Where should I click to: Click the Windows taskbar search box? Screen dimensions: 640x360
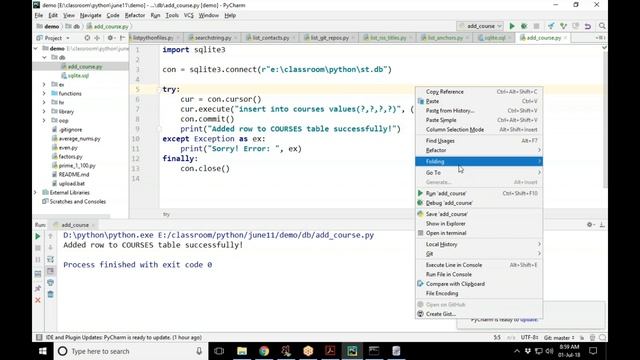[131, 351]
